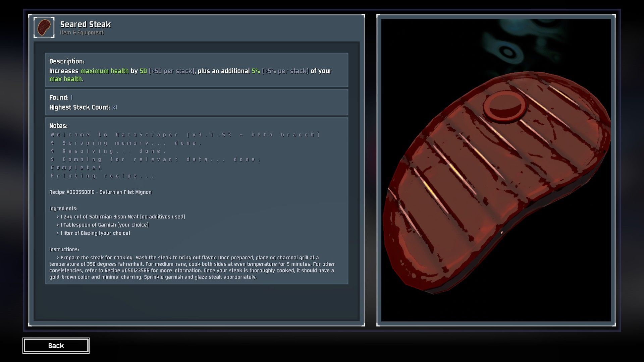Image resolution: width=644 pixels, height=362 pixels.
Task: Click the Found counter line
Action: pos(61,98)
